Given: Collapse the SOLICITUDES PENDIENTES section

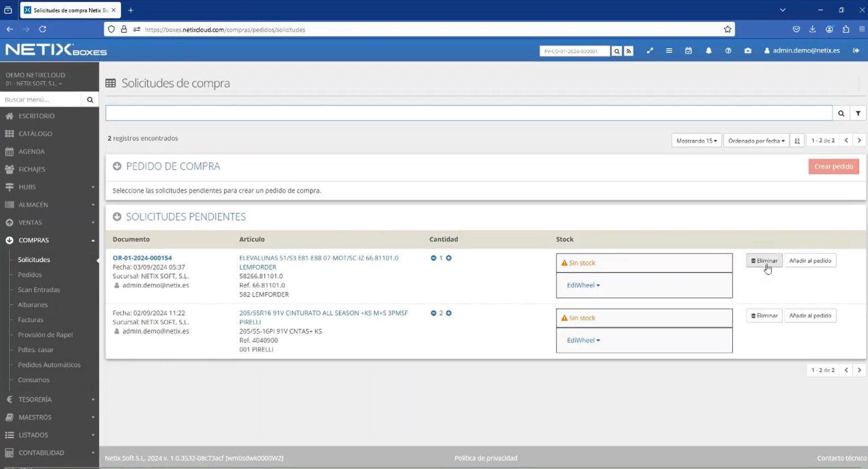Looking at the screenshot, I should pyautogui.click(x=117, y=217).
